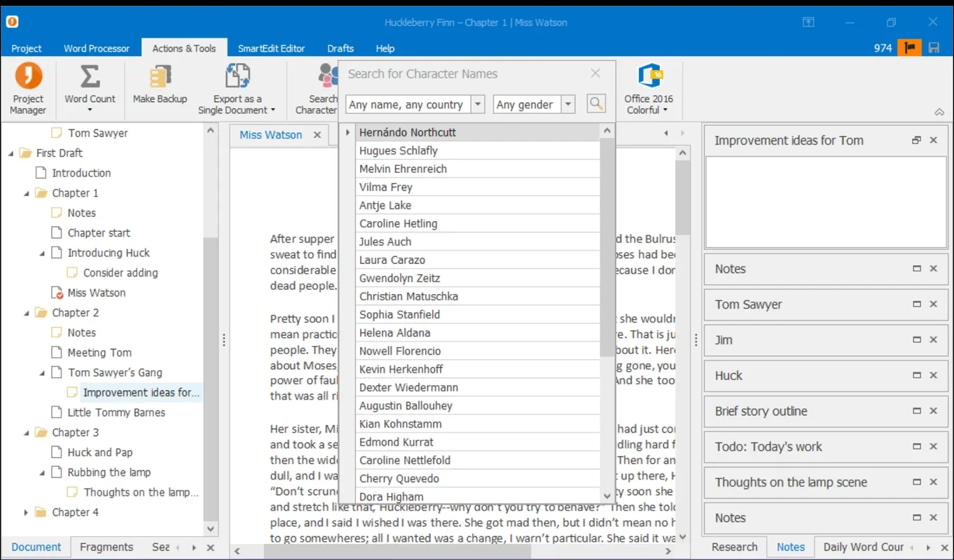Screen dimensions: 954x560
Task: Select the name Hernándo Northcutt
Action: tap(478, 132)
